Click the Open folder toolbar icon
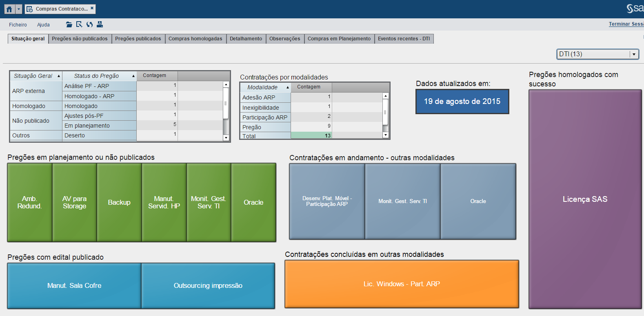The image size is (644, 316). point(69,24)
